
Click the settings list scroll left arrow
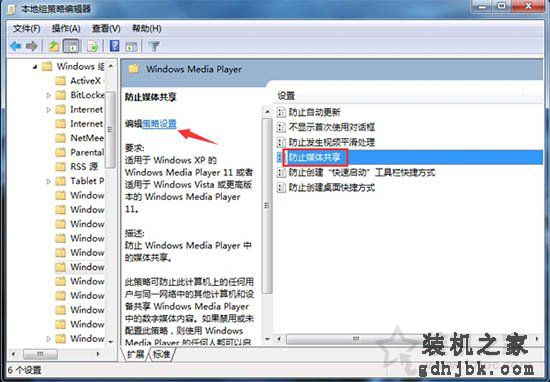coord(279,339)
